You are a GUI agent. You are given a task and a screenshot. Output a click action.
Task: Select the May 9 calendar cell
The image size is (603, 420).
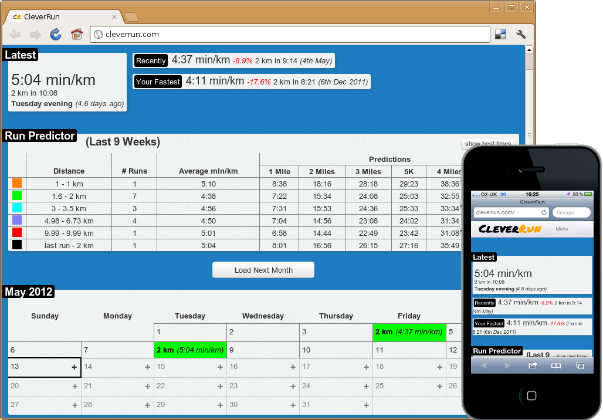tap(263, 350)
